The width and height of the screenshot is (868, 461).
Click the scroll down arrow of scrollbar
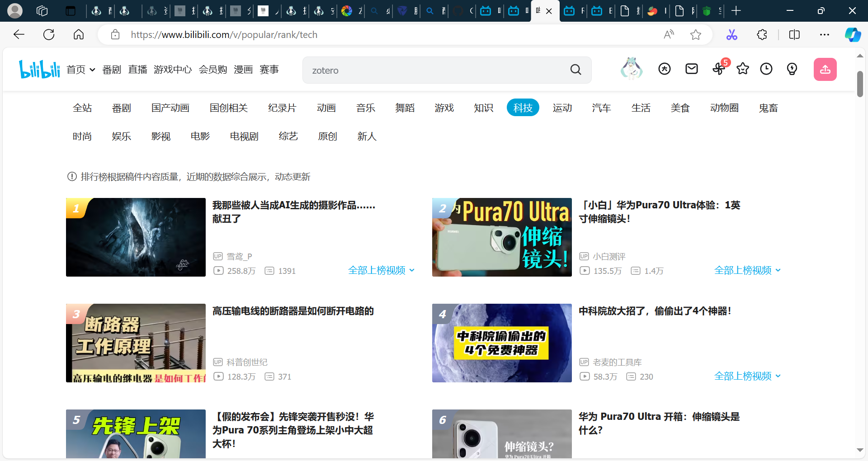point(860,450)
